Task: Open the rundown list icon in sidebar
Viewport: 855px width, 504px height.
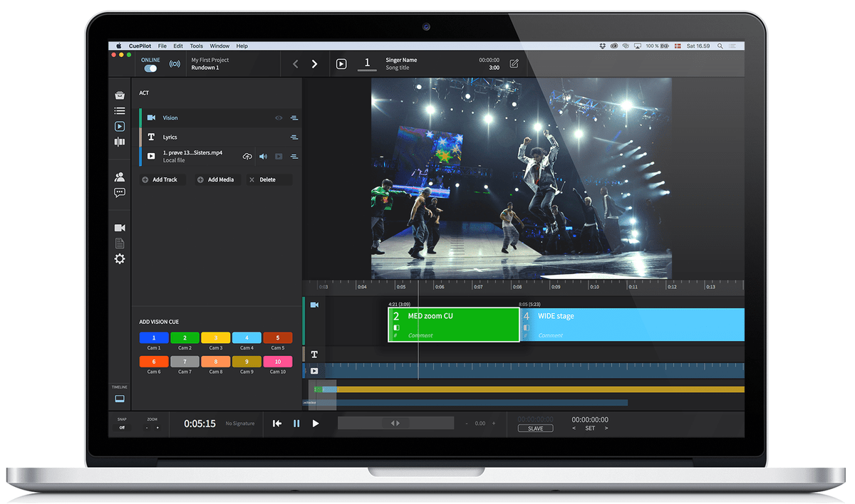Action: tap(120, 111)
